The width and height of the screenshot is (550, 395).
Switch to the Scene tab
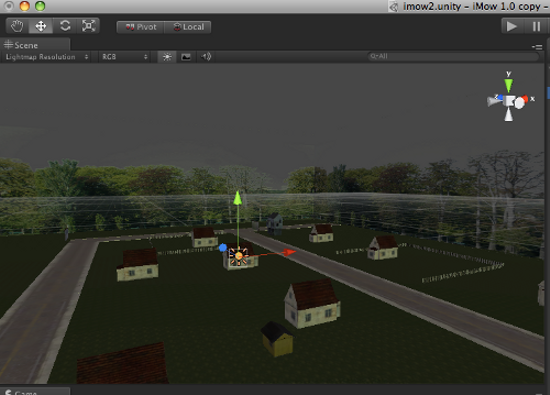tap(35, 45)
